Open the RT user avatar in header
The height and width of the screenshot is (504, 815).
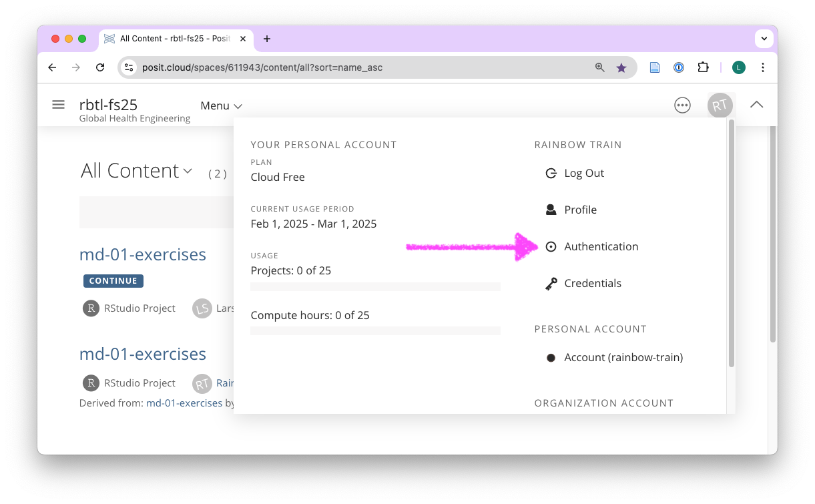[720, 105]
